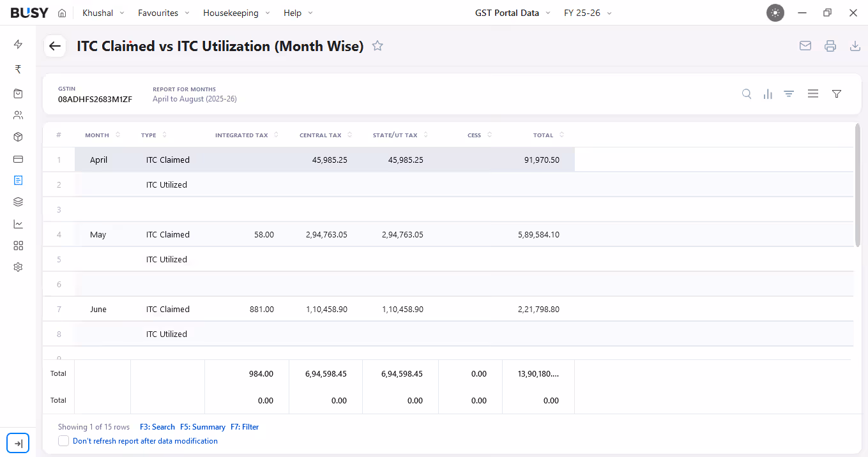Open the report options hamburger icon
The width and height of the screenshot is (868, 457).
point(813,94)
